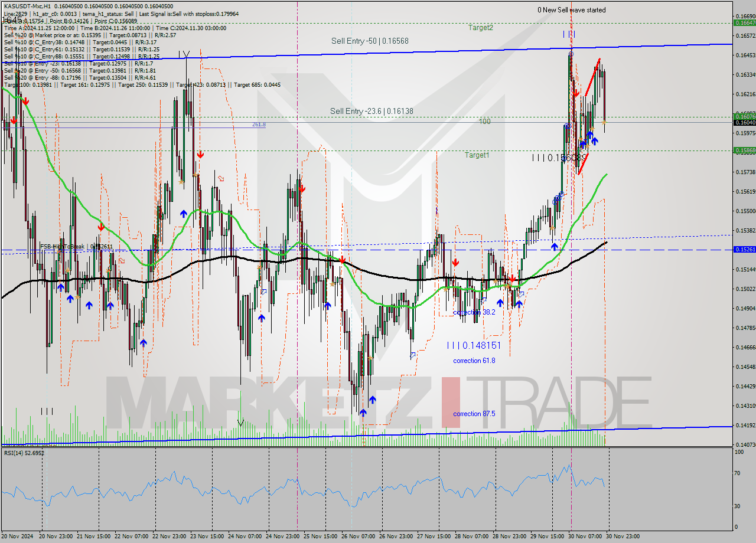Click the RSI(14) 52.6952 indicator label
The height and width of the screenshot is (543, 756).
tap(24, 453)
